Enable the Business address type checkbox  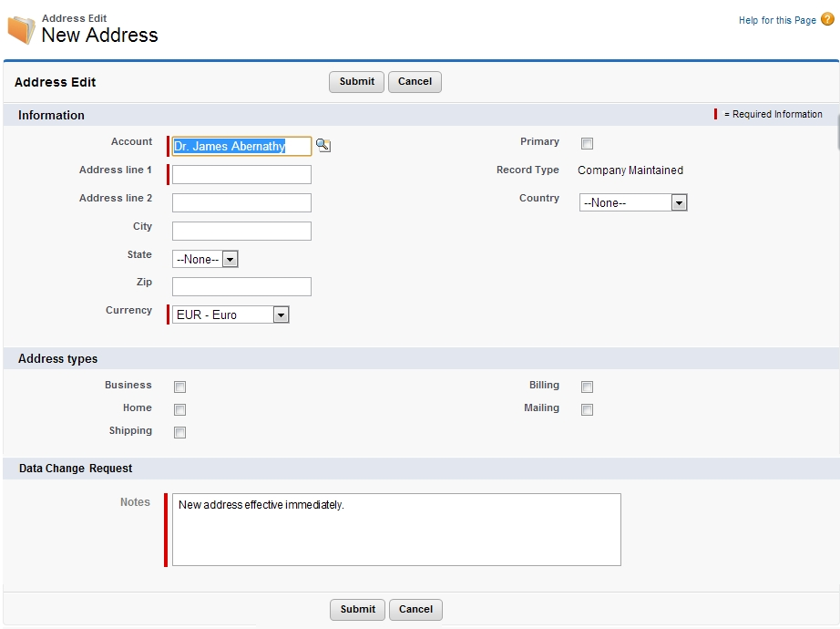[x=180, y=387]
